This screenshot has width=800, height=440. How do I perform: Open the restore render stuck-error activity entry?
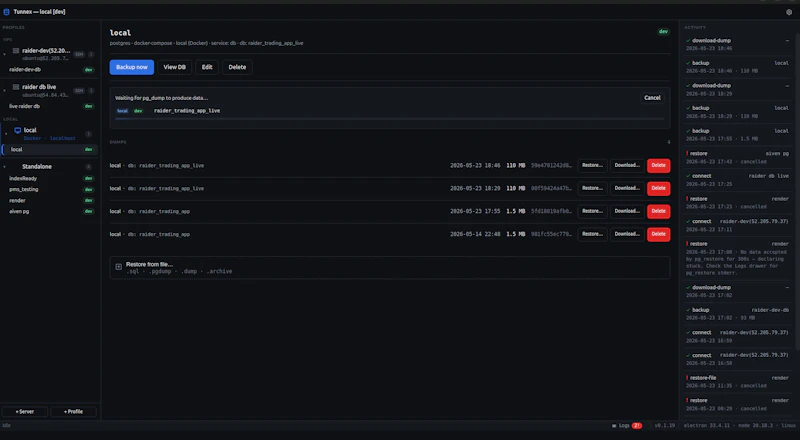[737, 258]
